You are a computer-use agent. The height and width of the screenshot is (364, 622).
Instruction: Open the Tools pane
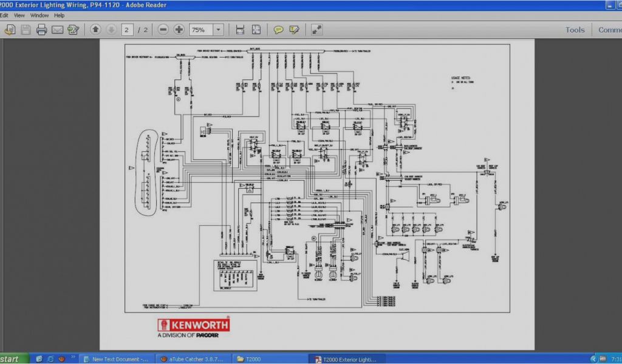click(x=575, y=30)
